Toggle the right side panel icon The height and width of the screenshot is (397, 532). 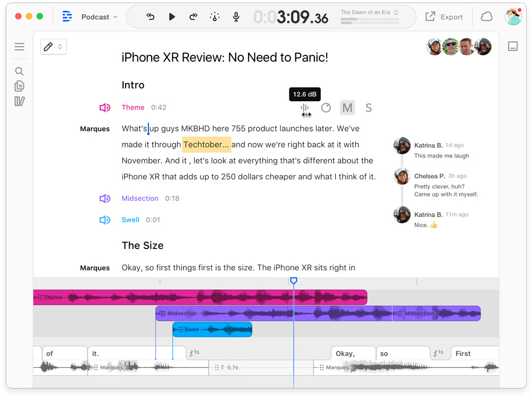[513, 47]
